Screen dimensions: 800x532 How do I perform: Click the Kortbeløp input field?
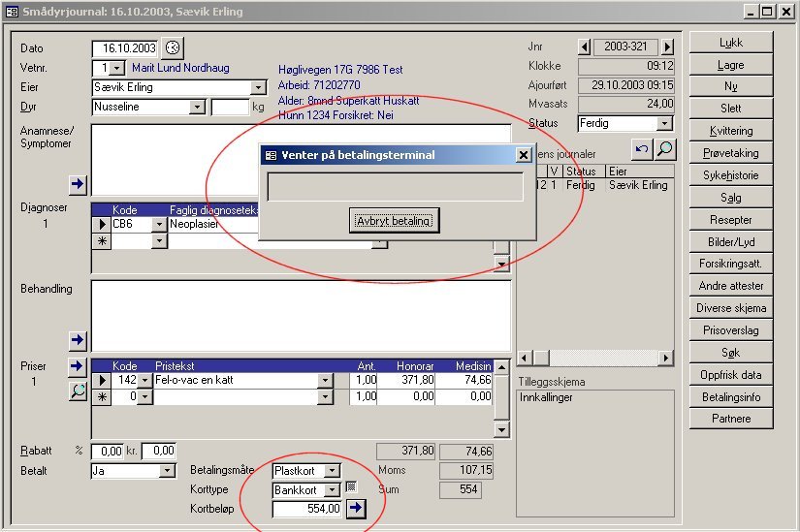point(307,509)
